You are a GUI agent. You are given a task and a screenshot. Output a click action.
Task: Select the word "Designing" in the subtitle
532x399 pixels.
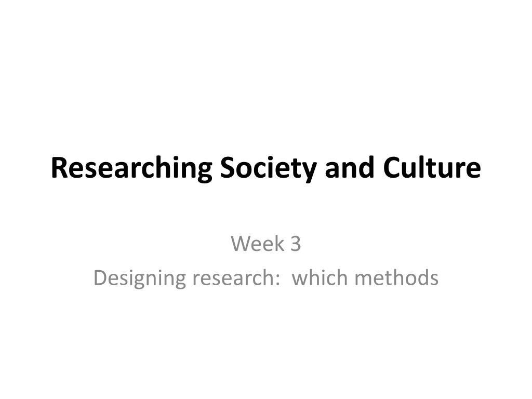pos(139,278)
